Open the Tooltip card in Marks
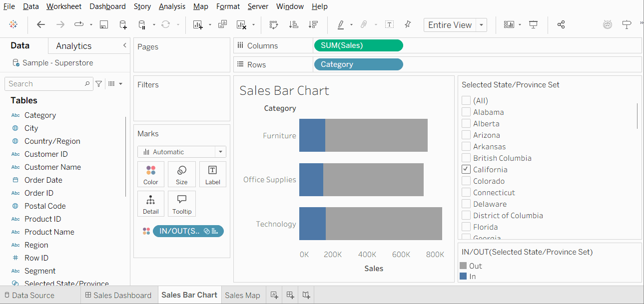The image size is (644, 304). (x=182, y=204)
